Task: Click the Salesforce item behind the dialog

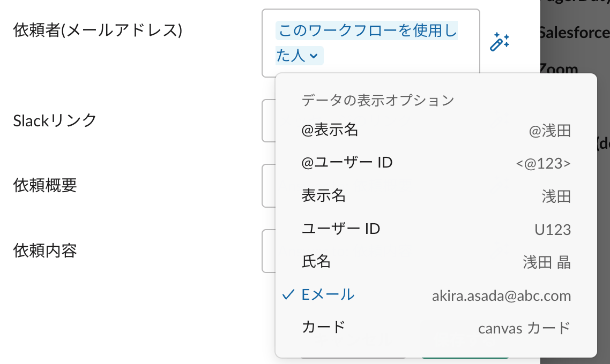Action: tap(574, 33)
